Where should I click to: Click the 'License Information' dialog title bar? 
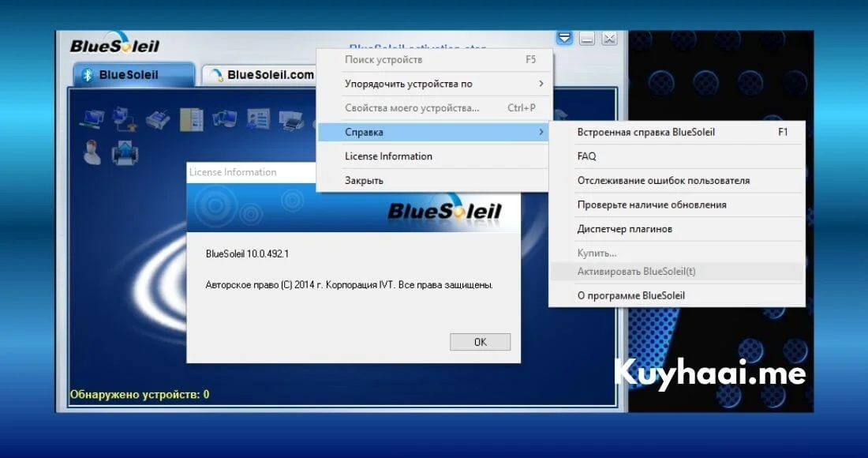[251, 172]
